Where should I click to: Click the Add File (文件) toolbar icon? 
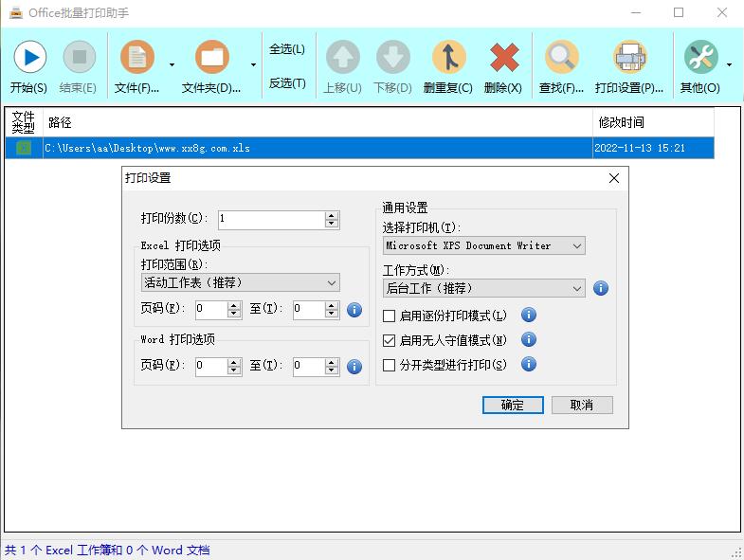pyautogui.click(x=136, y=58)
